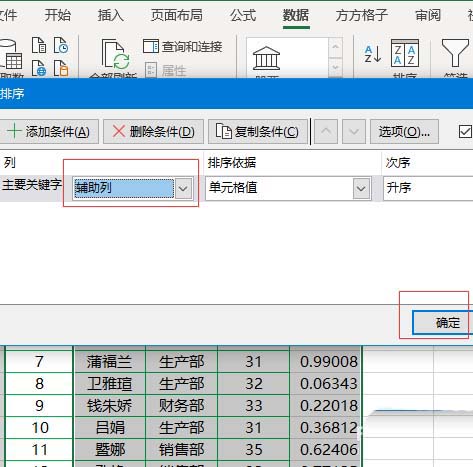Screen dimensions: 473x467
Task: Sort ascending with the A-Z icon
Action: [373, 54]
